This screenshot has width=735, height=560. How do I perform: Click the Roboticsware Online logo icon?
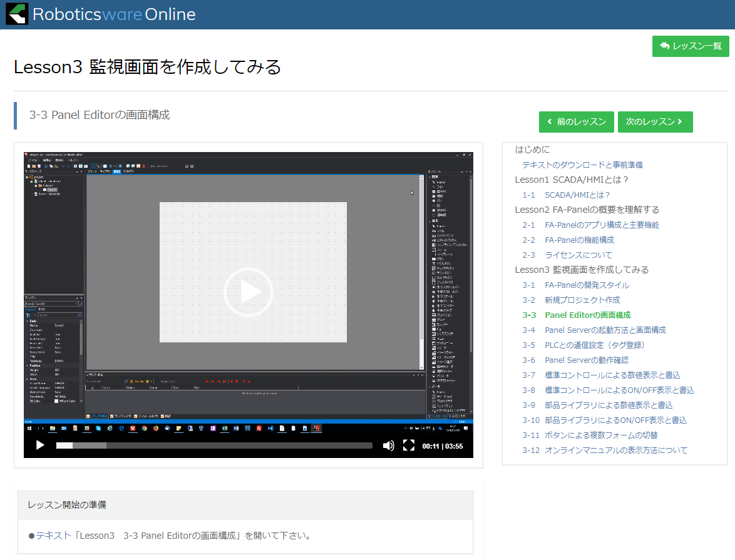(x=17, y=14)
